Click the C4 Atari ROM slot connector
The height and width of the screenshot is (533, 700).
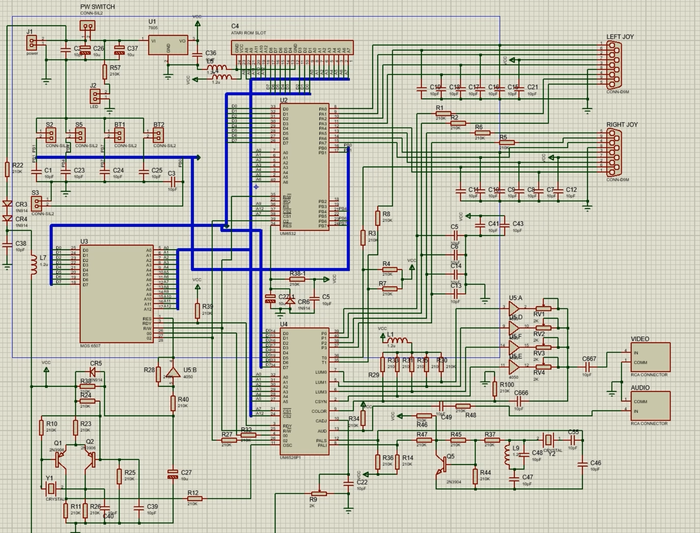point(293,46)
